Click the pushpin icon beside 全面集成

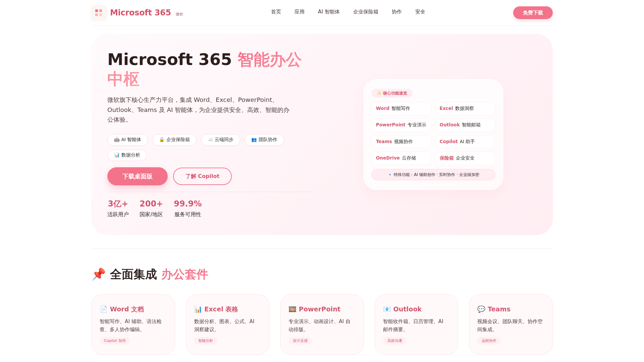pyautogui.click(x=99, y=274)
